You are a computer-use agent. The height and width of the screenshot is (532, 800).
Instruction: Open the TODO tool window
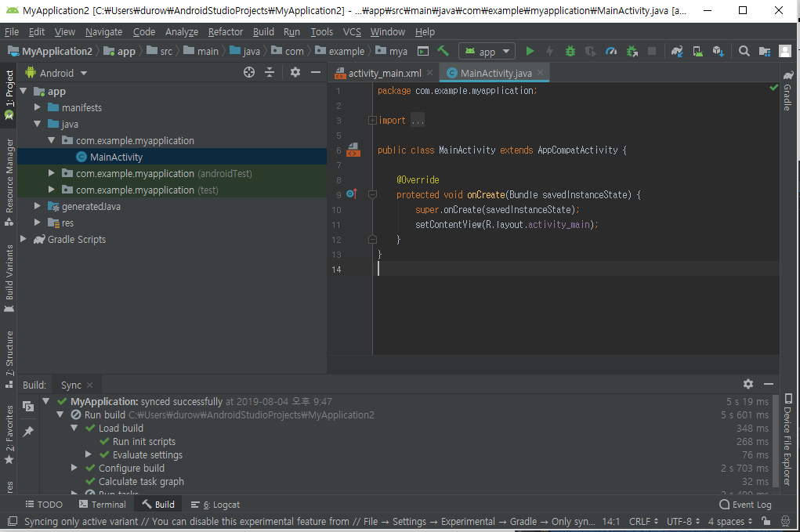44,505
